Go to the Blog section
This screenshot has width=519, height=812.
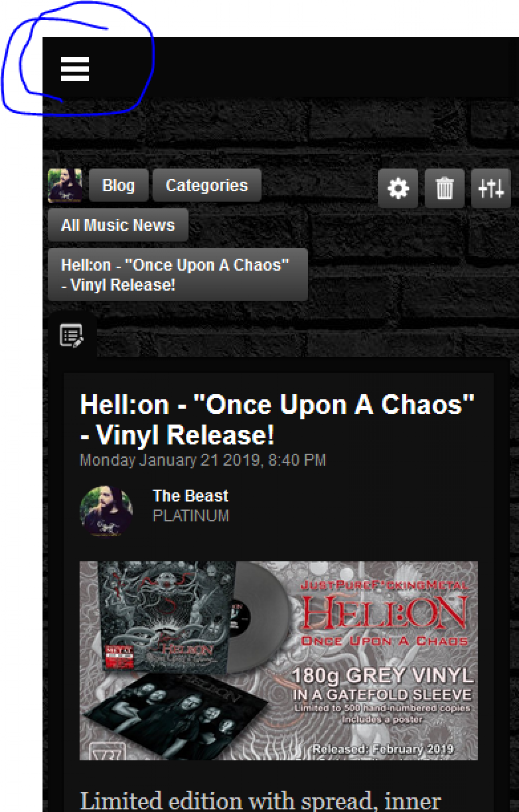pyautogui.click(x=118, y=185)
